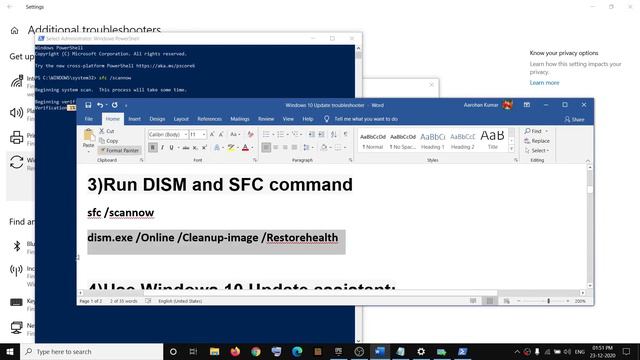This screenshot has width=640, height=360.
Task: Open Windows Start menu
Action: 10,351
